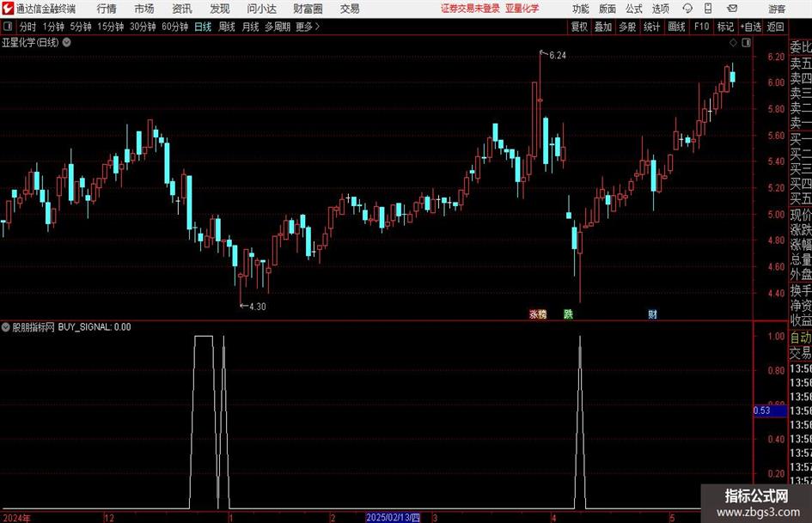
Task: Click the diamond icon at chart top right
Action: (733, 43)
